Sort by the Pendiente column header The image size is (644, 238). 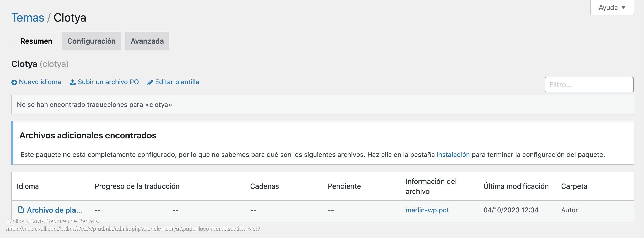(x=344, y=186)
